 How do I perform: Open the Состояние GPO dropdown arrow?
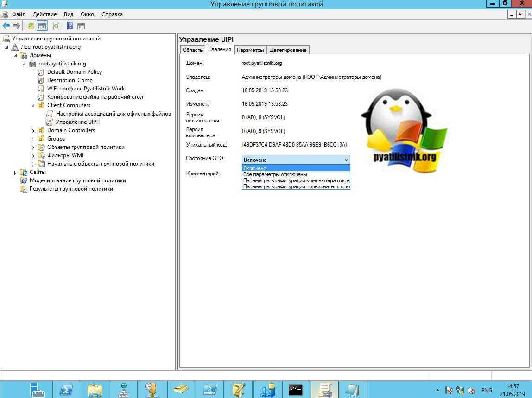click(x=346, y=160)
